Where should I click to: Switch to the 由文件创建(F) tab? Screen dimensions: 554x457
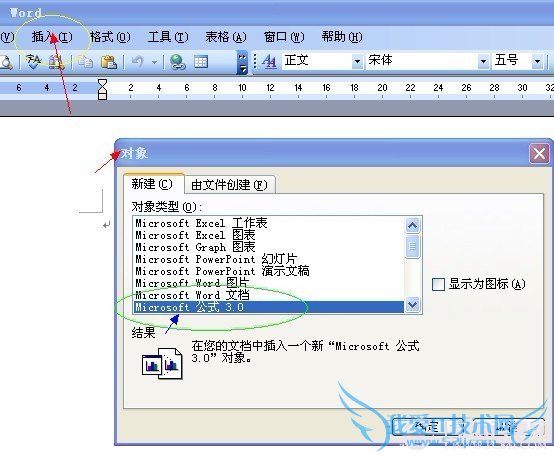[229, 184]
